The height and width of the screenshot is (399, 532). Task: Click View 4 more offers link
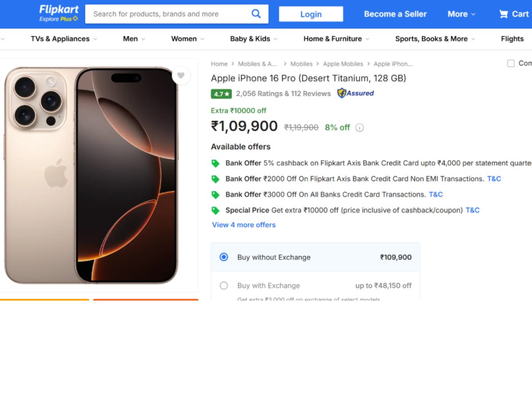[244, 225]
